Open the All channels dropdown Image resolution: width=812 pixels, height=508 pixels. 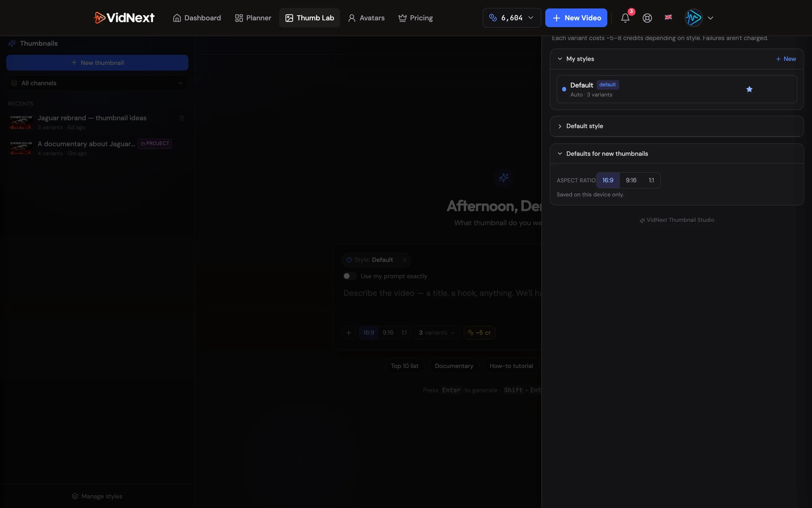[97, 83]
